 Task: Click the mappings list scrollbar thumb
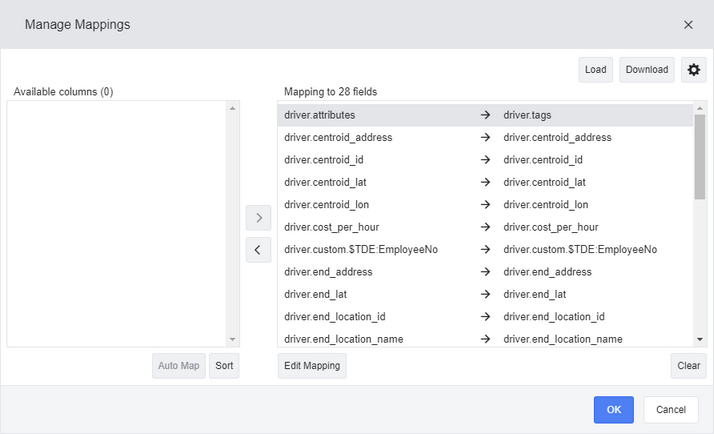click(x=700, y=156)
